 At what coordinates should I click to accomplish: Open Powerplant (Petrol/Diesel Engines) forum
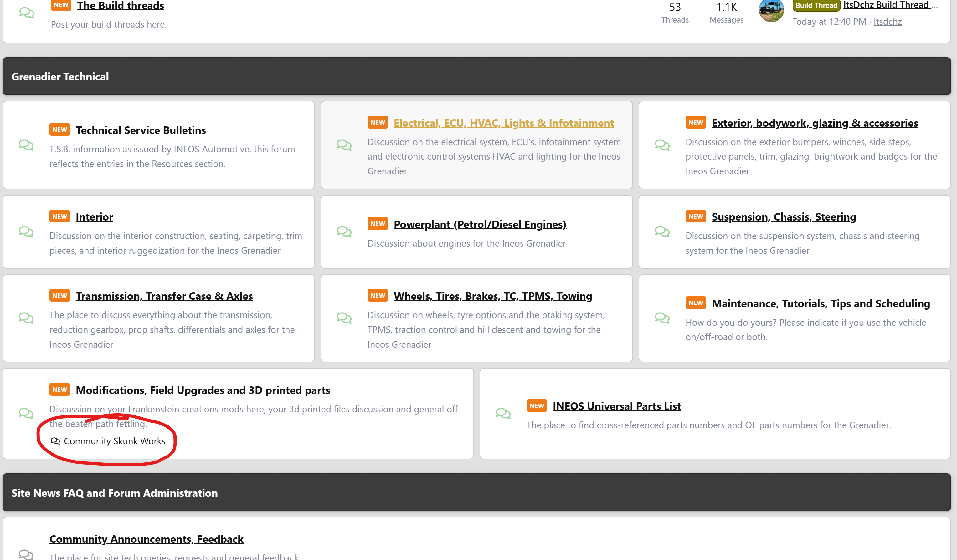(480, 224)
